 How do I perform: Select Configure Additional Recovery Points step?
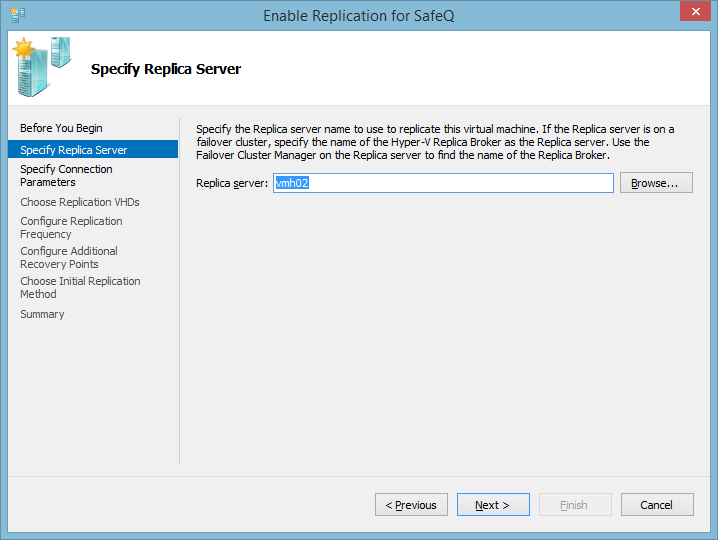pyautogui.click(x=69, y=257)
